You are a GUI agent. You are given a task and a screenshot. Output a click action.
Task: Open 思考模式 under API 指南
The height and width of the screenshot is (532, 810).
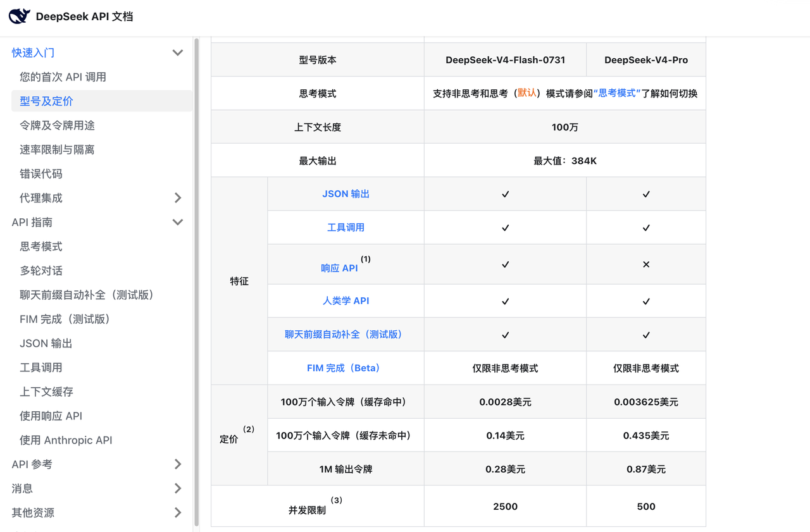point(41,247)
